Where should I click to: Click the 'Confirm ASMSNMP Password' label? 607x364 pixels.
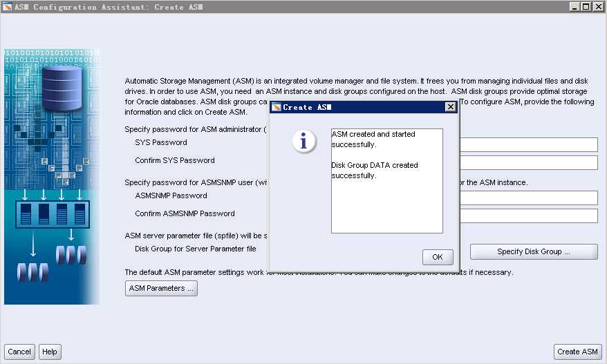point(185,213)
